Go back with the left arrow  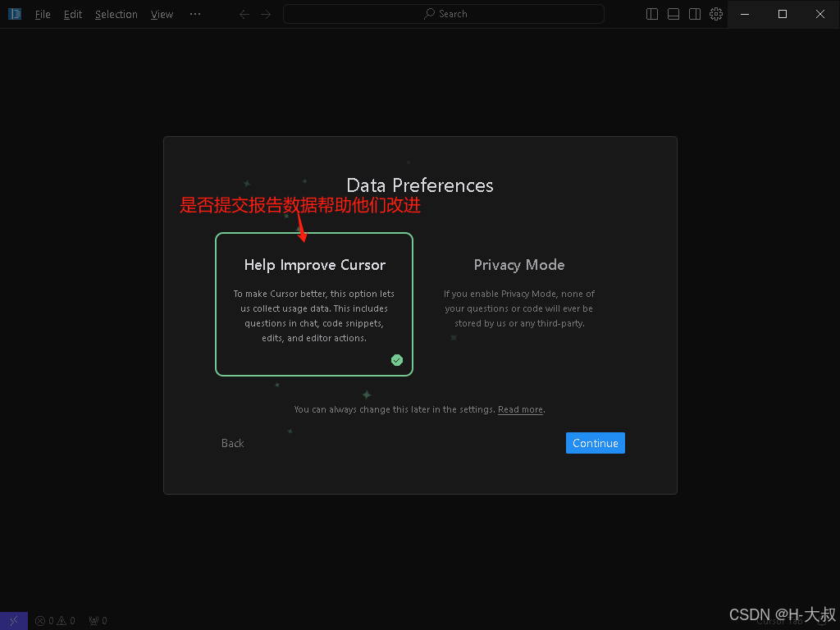244,15
